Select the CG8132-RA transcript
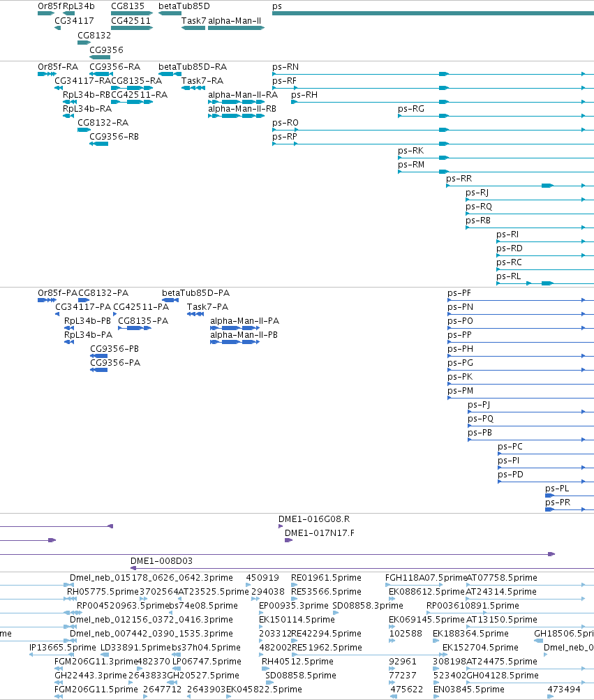This screenshot has height=700, width=594. pyautogui.click(x=84, y=130)
